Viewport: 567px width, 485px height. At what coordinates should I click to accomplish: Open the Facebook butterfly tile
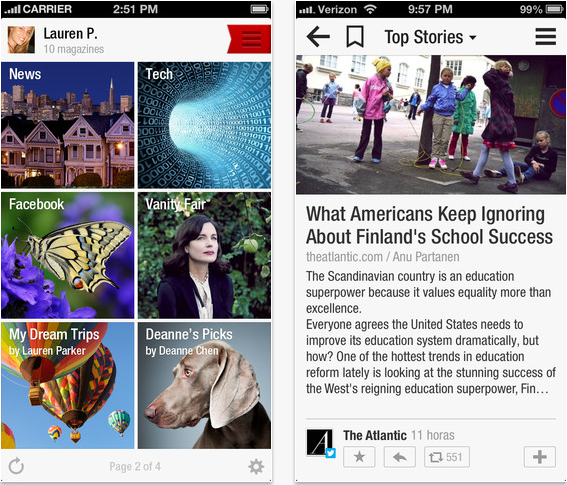(x=68, y=255)
